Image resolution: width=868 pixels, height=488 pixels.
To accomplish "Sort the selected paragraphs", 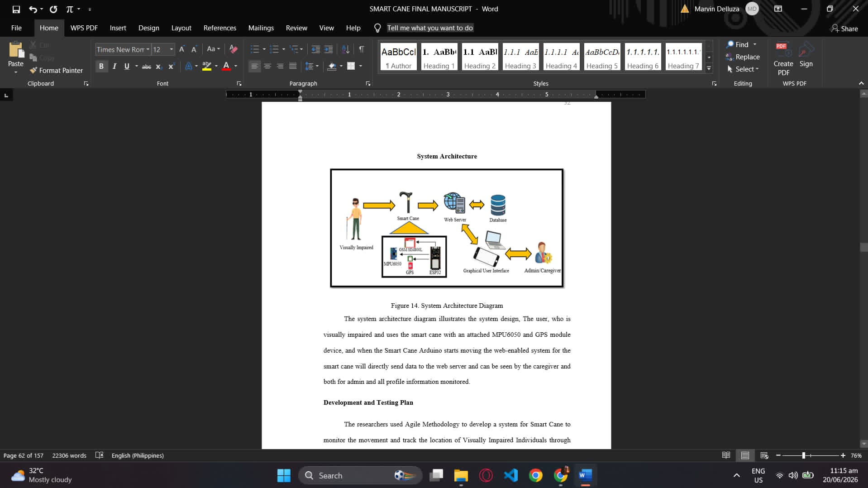I will (x=345, y=49).
